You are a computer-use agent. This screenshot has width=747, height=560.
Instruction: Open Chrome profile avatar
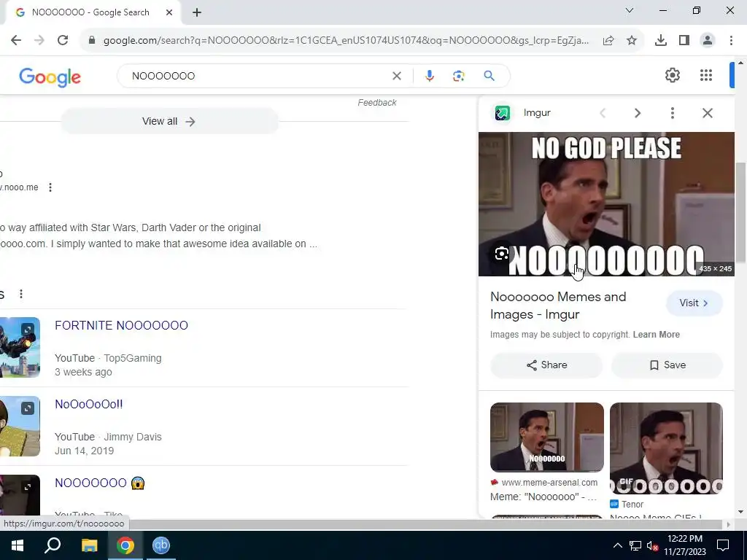tap(708, 41)
